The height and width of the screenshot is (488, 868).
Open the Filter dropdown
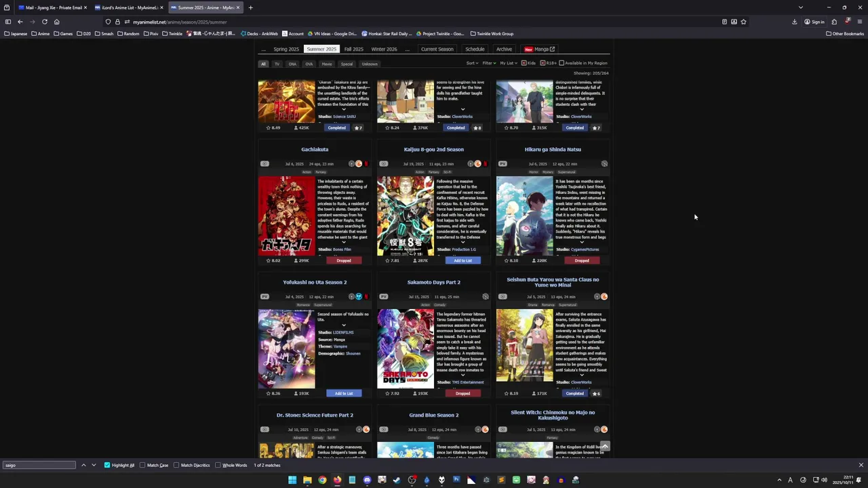pos(489,63)
